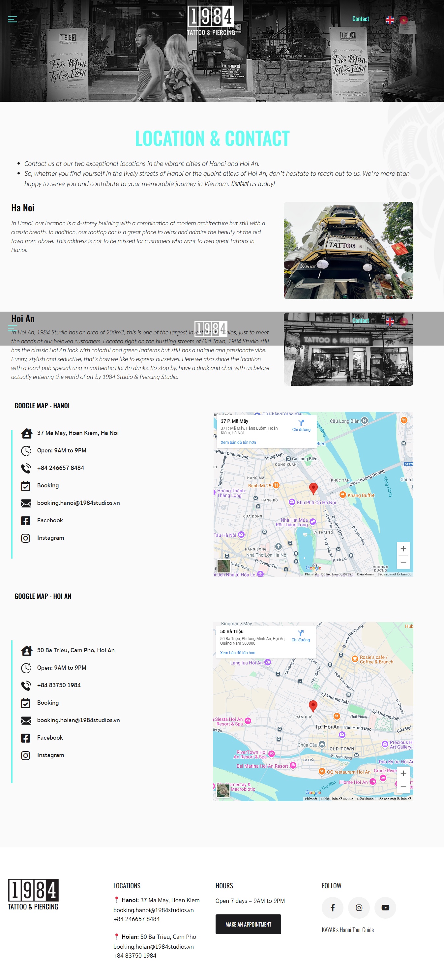This screenshot has width=444, height=980.
Task: Open the hamburger menu in the header
Action: [13, 19]
